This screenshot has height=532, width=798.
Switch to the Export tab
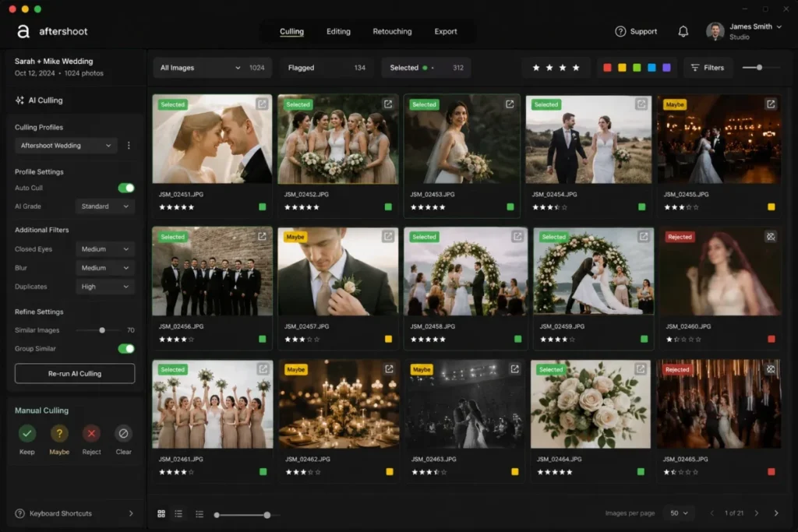click(446, 31)
